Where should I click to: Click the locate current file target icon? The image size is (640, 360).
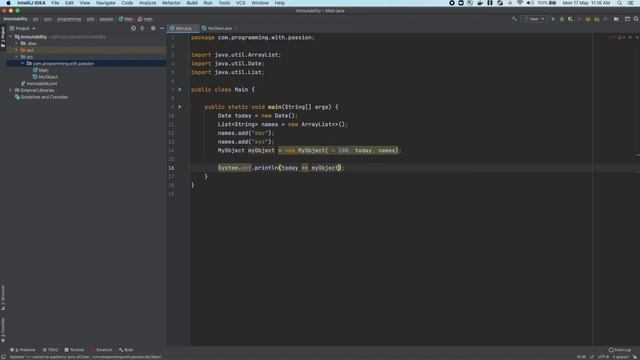133,28
